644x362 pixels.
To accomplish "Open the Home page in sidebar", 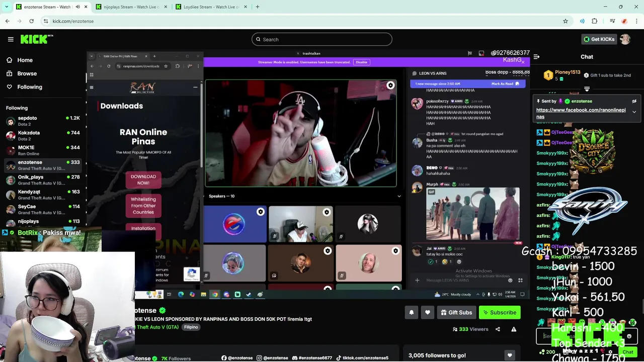I will 19,60.
